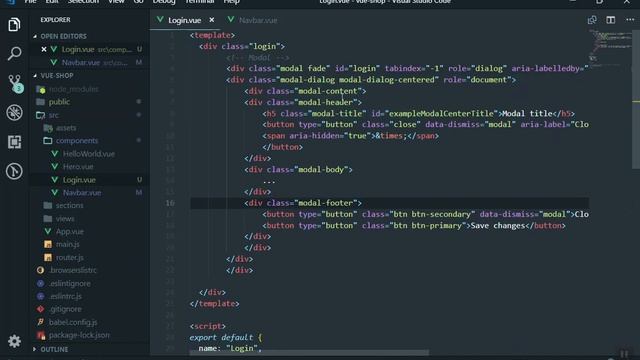Open main.js in file tree
The image size is (640, 360).
click(x=67, y=244)
